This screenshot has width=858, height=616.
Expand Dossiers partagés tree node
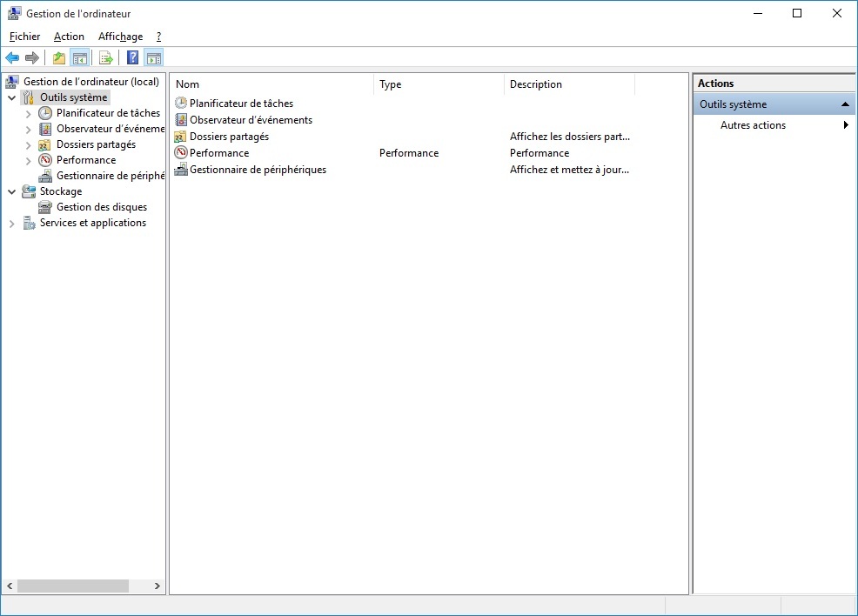click(29, 145)
